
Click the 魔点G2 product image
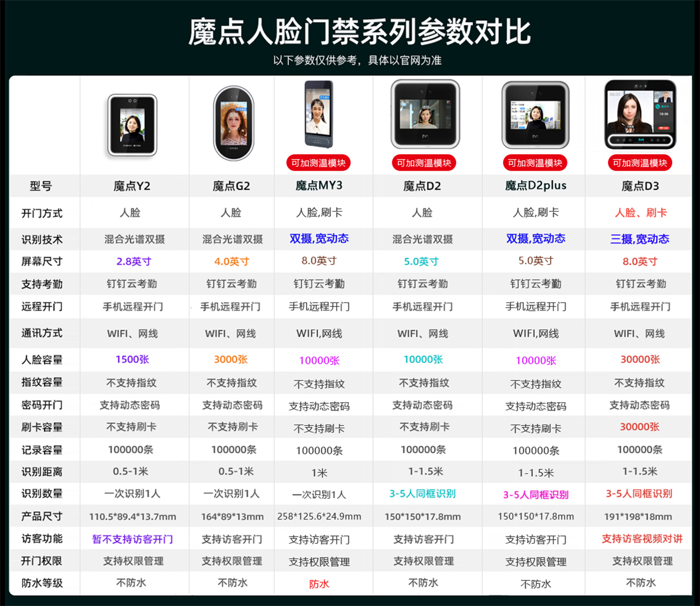click(231, 122)
